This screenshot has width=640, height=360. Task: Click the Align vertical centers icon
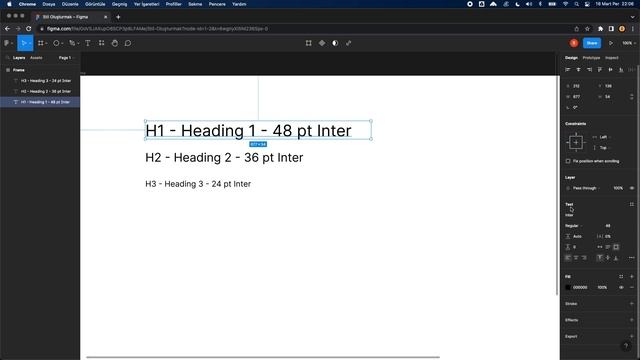(x=610, y=70)
